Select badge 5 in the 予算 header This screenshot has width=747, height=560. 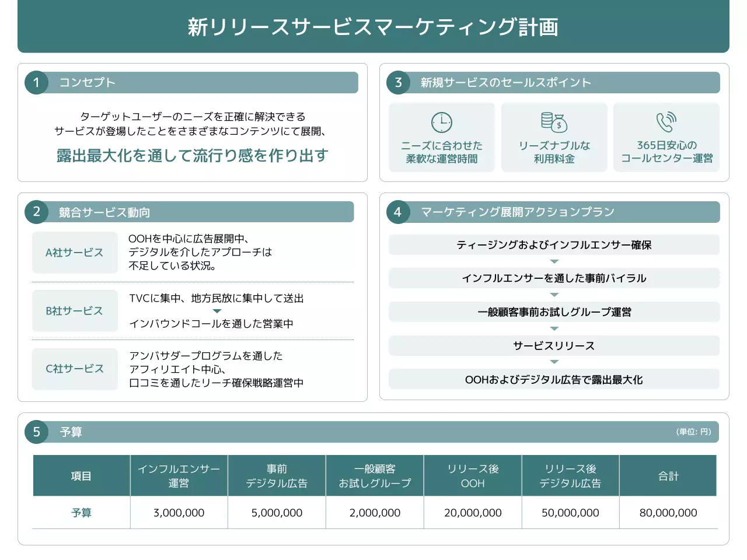[36, 432]
